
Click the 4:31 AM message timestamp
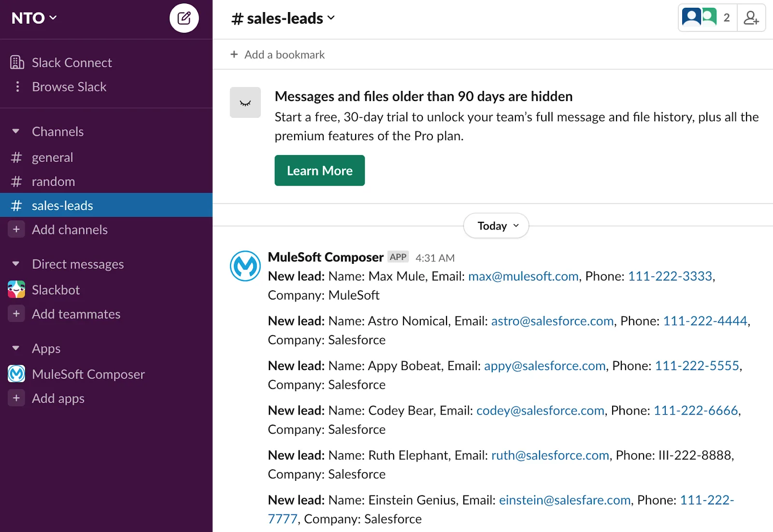[x=435, y=258]
